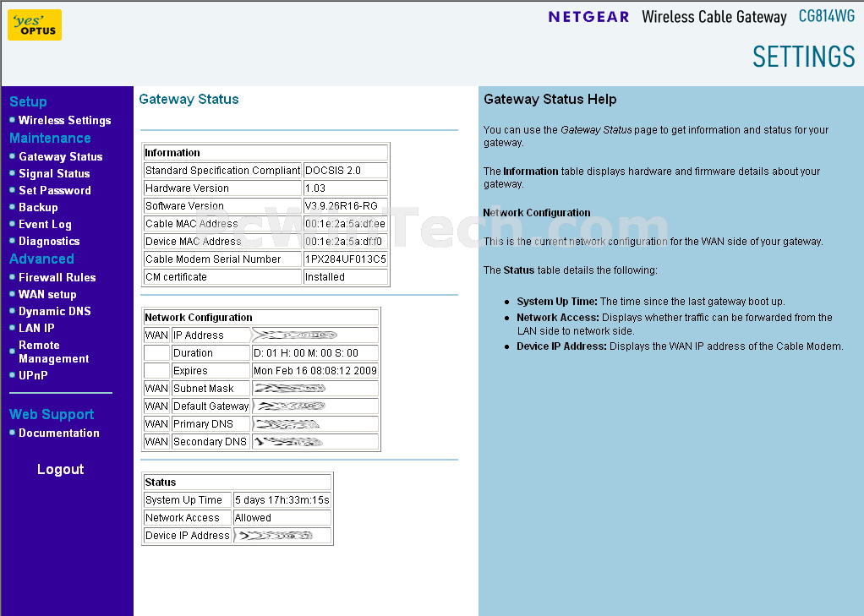Click the Network Configuration table header
Viewport: 864px width, 616px height.
tap(261, 318)
